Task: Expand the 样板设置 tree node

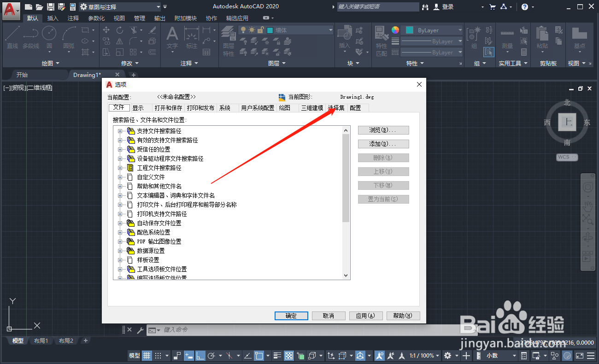Action: (x=120, y=260)
